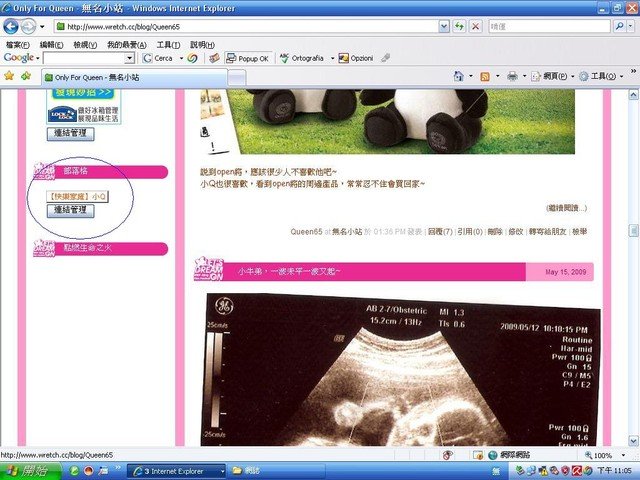Open the Print options dropdown arrow

(524, 76)
